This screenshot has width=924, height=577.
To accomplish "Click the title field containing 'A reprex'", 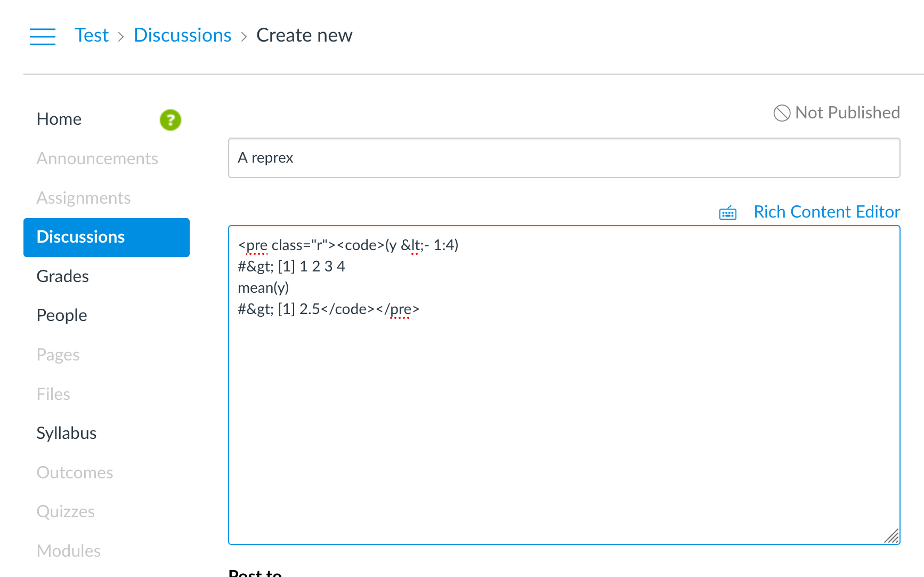I will [564, 158].
